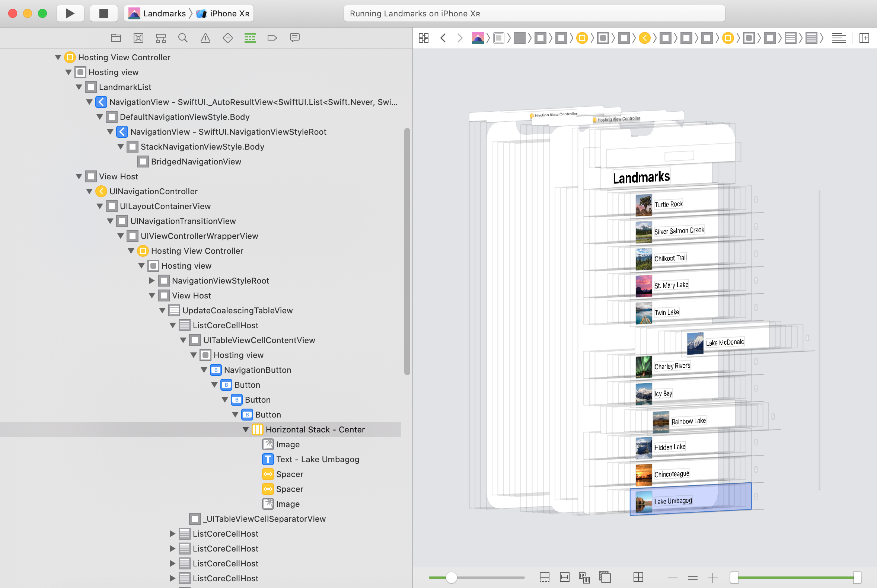Collapse the Hosting View Controller tree item
877x588 pixels.
(58, 57)
